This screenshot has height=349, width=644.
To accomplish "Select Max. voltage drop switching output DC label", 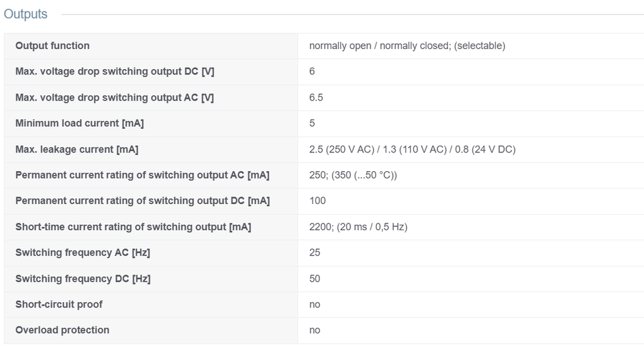I will click(x=115, y=72).
